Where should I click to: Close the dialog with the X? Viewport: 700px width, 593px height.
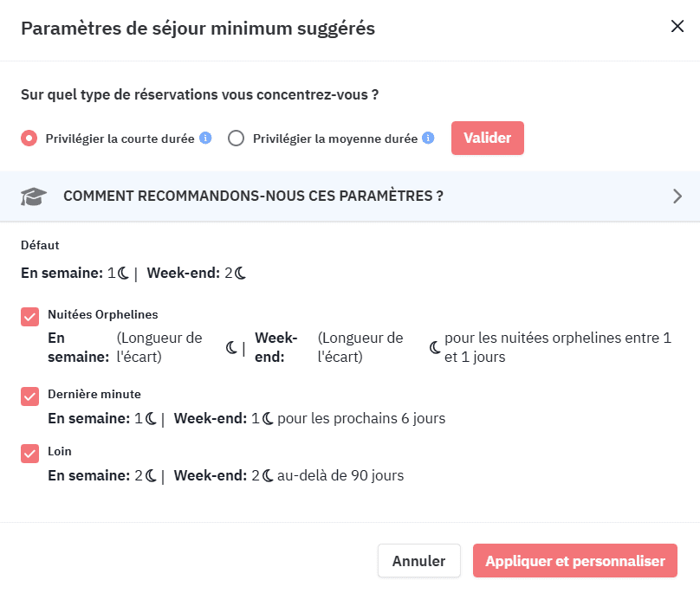coord(677,26)
